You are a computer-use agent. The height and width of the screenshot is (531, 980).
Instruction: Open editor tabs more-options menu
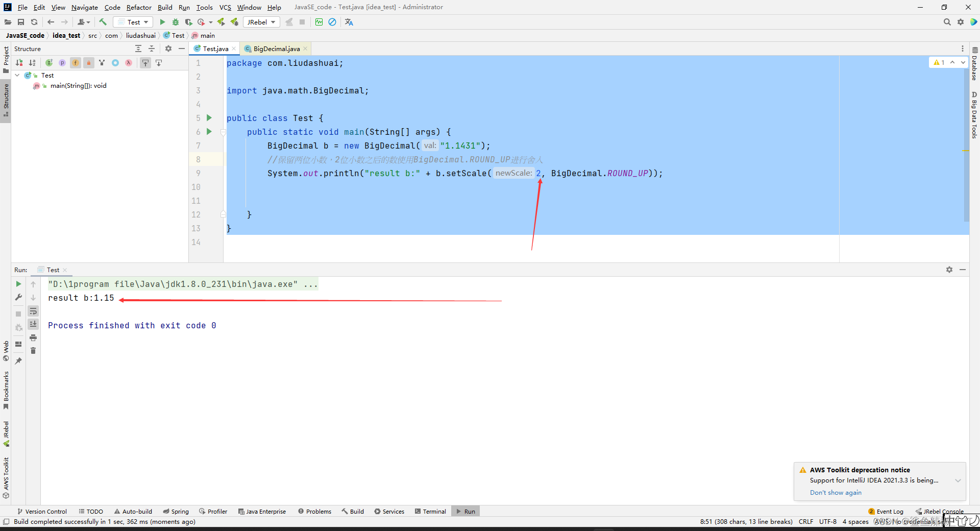click(x=963, y=49)
